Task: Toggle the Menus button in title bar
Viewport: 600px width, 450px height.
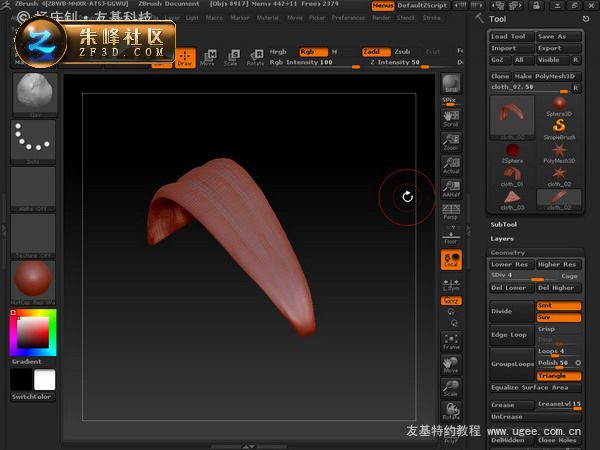Action: click(383, 5)
